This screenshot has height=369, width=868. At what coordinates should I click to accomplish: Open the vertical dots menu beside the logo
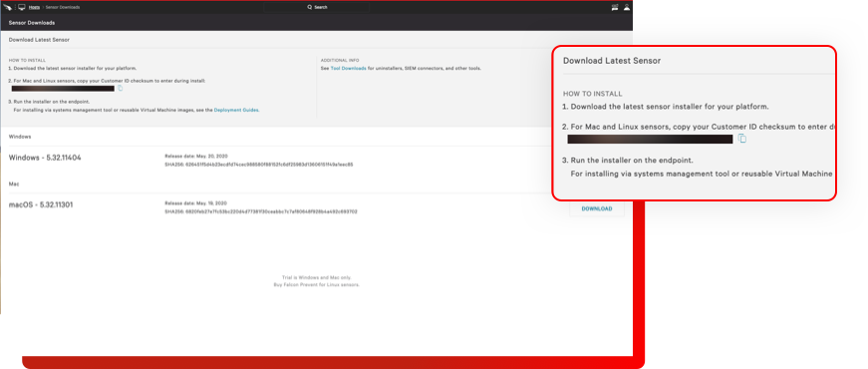tap(15, 7)
